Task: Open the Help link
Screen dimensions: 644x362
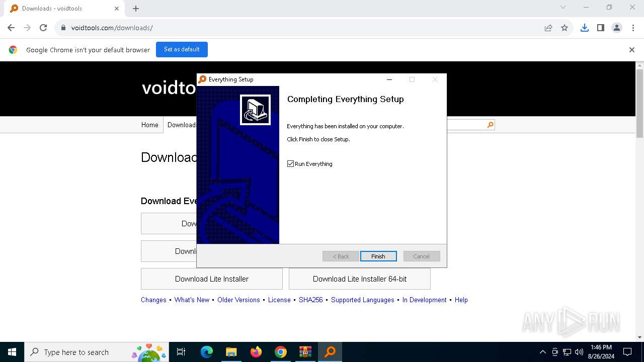Action: point(461,300)
